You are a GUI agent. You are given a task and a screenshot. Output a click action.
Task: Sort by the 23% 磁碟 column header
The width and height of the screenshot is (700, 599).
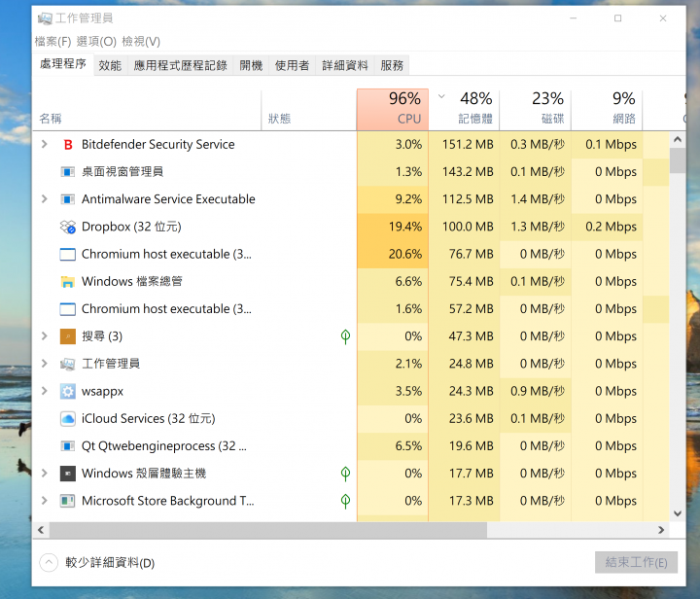(536, 109)
